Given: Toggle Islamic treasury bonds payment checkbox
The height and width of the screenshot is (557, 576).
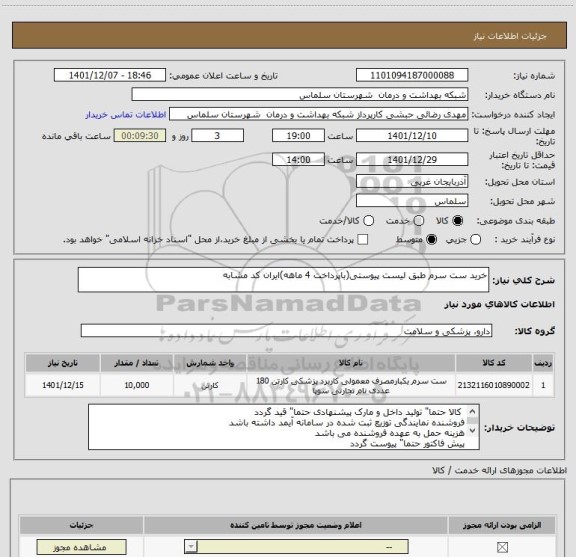Looking at the screenshot, I should [x=363, y=240].
